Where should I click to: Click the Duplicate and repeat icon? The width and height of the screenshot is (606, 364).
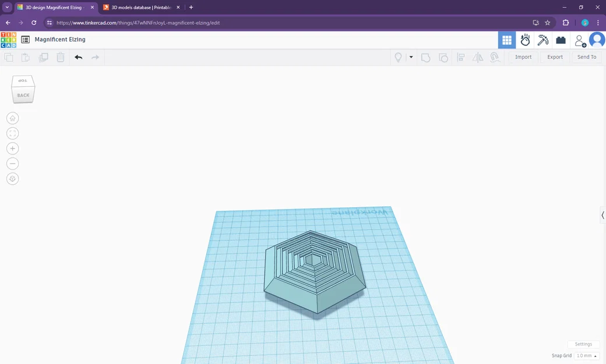pos(43,58)
